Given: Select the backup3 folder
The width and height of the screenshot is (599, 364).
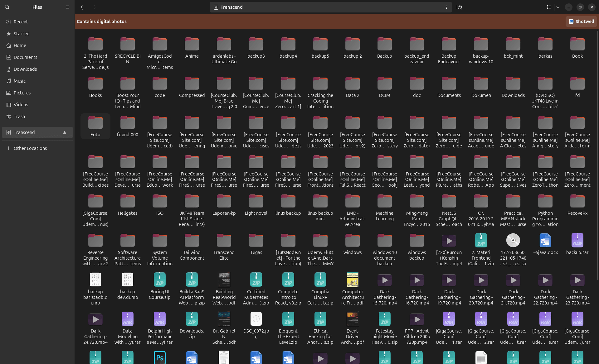Looking at the screenshot, I should [256, 48].
